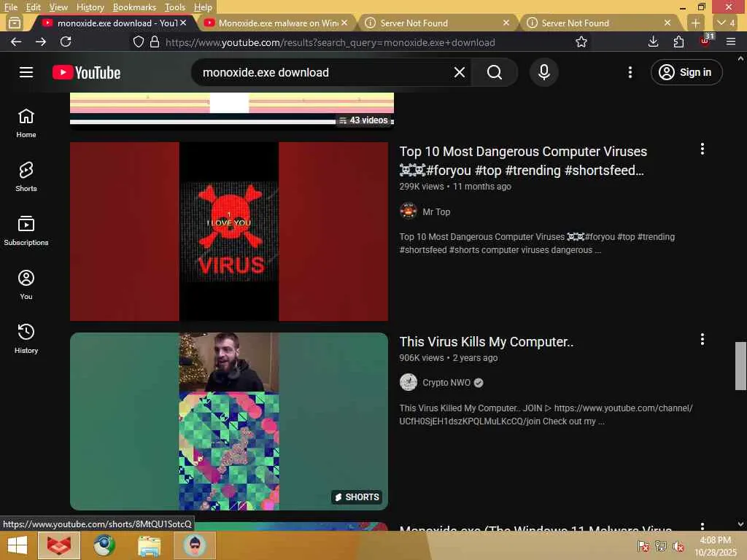
Task: Reload the current page
Action: tap(66, 42)
